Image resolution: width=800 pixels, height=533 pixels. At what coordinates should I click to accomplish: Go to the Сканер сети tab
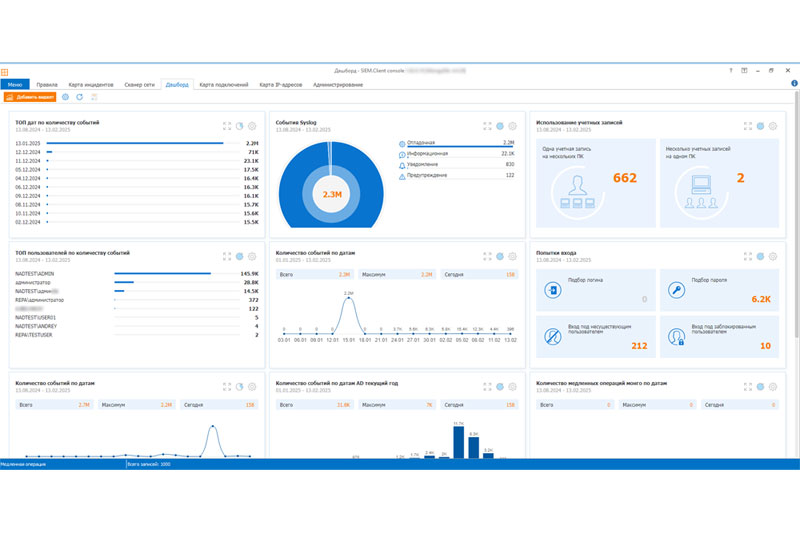[x=139, y=85]
